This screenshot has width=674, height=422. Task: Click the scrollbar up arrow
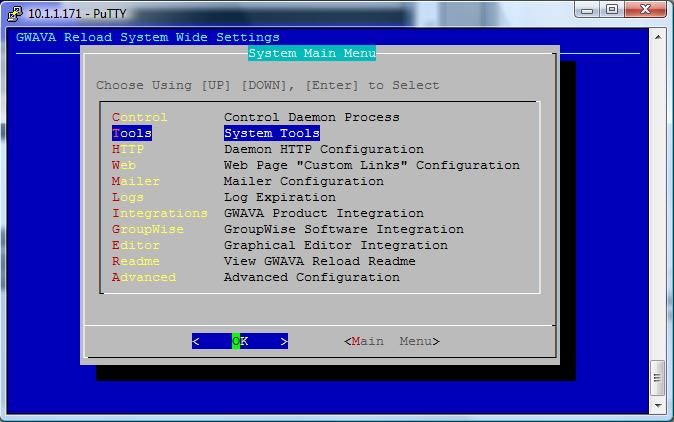click(658, 37)
